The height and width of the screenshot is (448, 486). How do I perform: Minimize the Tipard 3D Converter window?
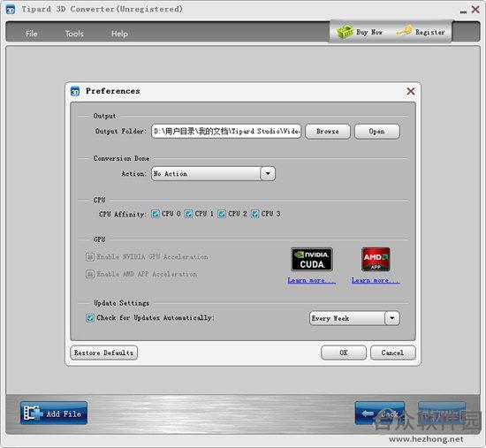click(463, 11)
